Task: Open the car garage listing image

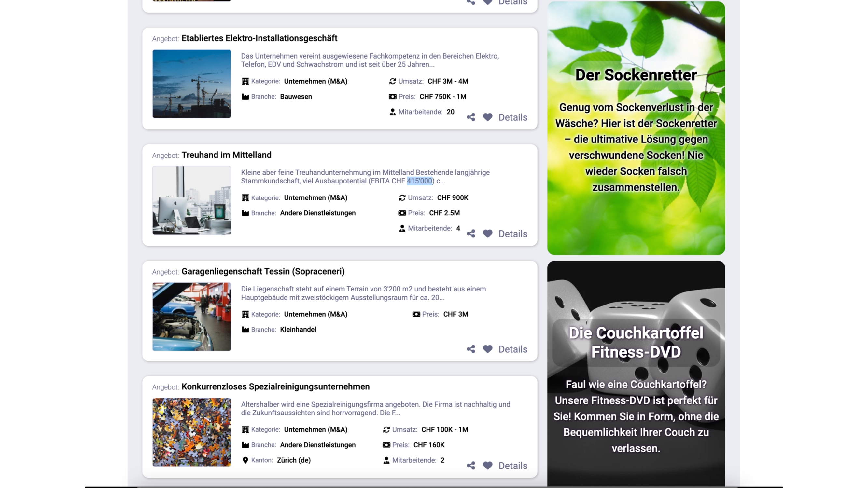Action: click(x=191, y=317)
